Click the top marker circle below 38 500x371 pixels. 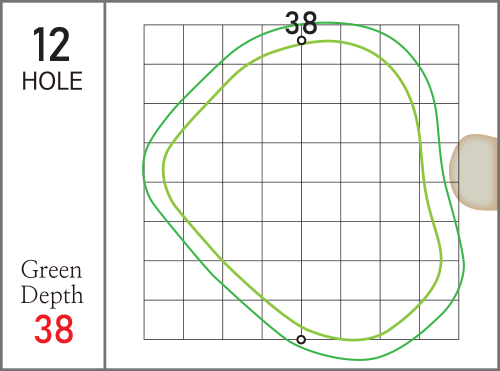click(301, 41)
